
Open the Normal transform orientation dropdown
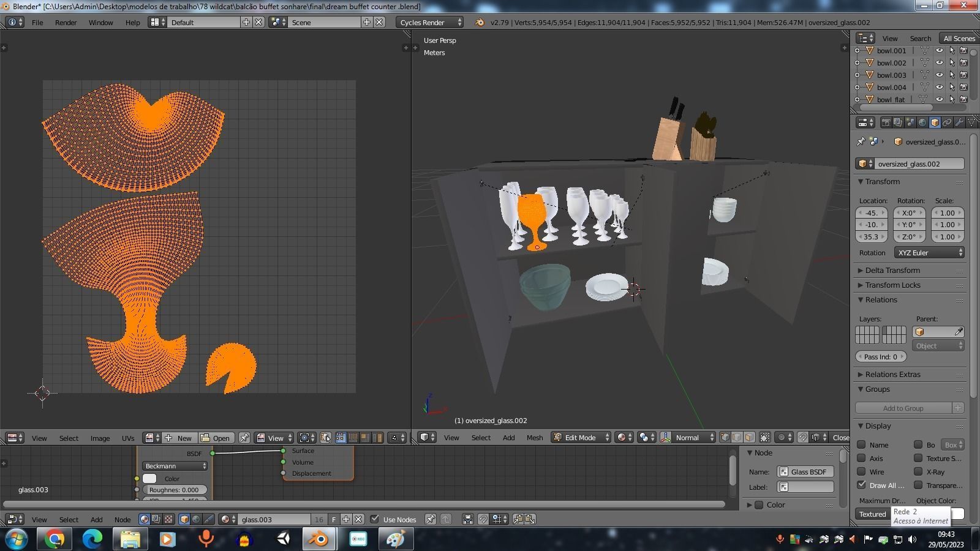click(x=693, y=437)
